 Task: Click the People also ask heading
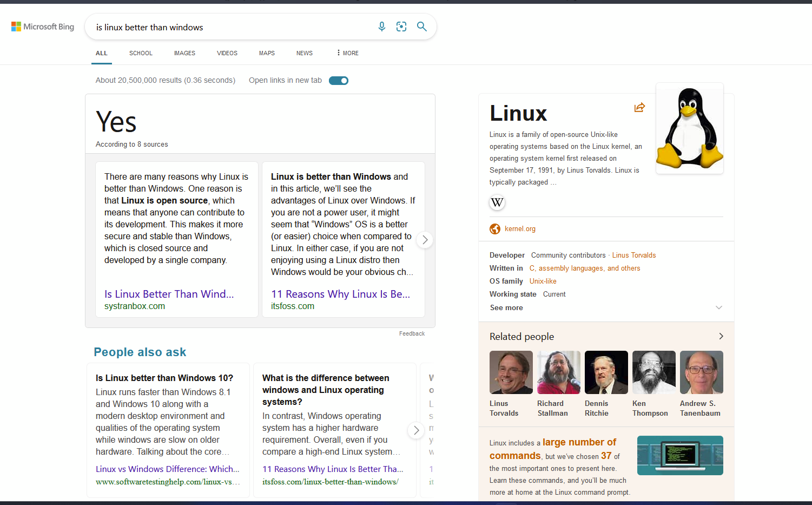click(140, 352)
